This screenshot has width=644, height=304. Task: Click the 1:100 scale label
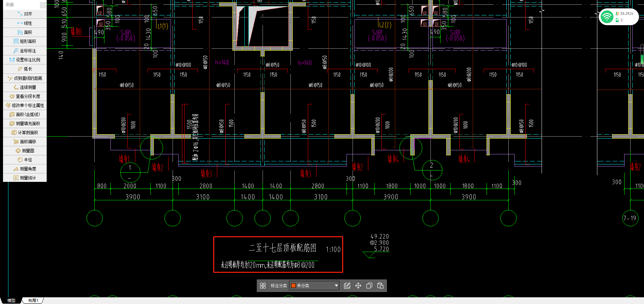(x=333, y=249)
